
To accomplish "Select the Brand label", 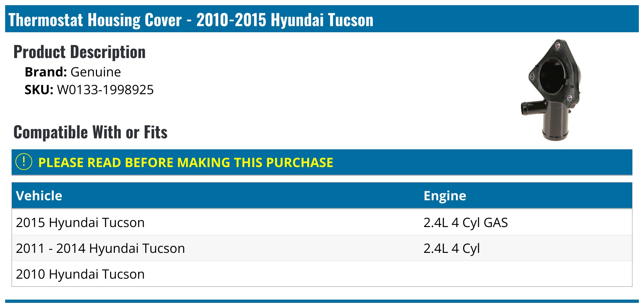I will click(45, 72).
